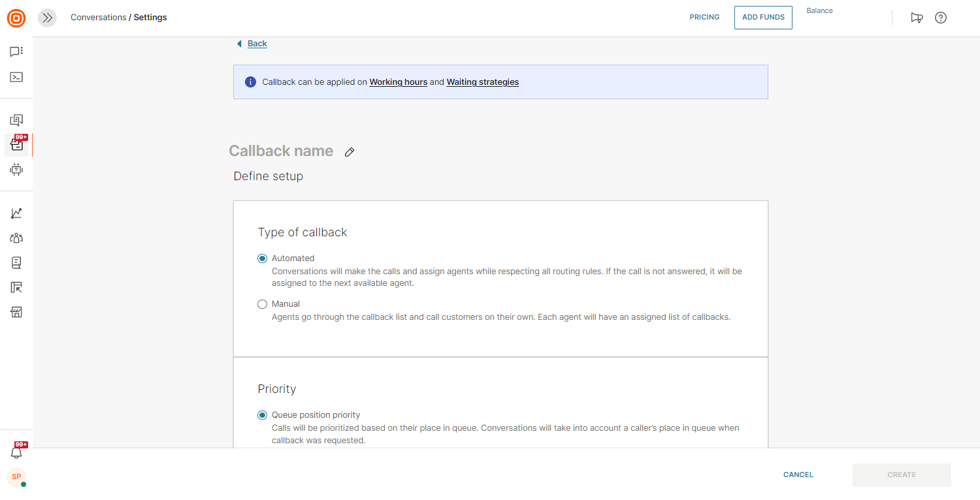The width and height of the screenshot is (980, 500).
Task: Open the Waiting strategies link
Action: click(482, 82)
